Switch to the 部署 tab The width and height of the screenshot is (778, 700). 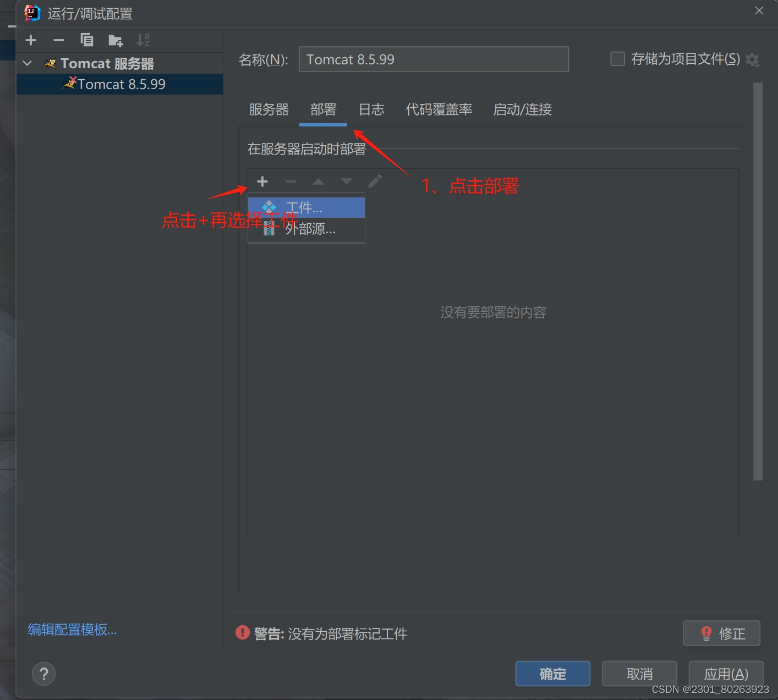[323, 109]
